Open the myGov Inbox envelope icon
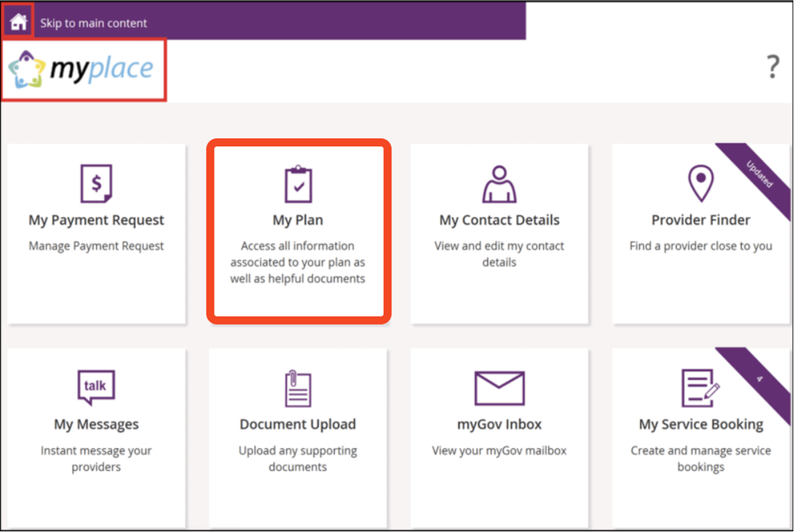The image size is (794, 532). 499,387
